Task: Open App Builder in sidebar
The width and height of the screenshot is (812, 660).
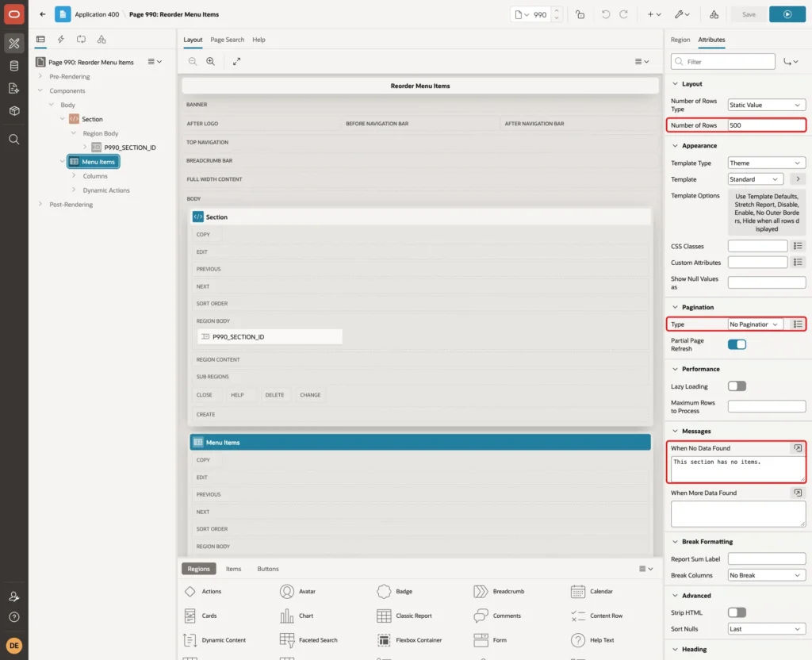Action: tap(14, 44)
